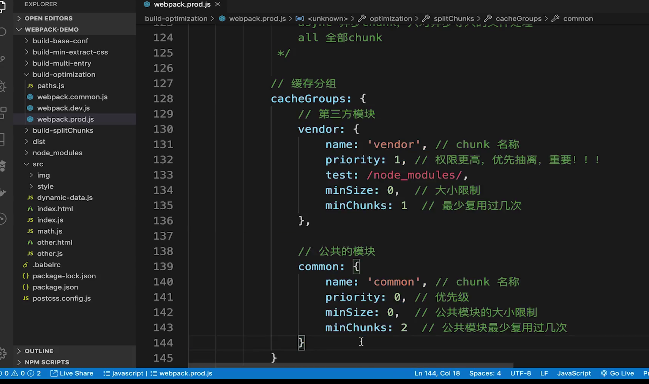This screenshot has height=384, width=649.
Task: Select postcss.config.js JS icon
Action: (26, 298)
